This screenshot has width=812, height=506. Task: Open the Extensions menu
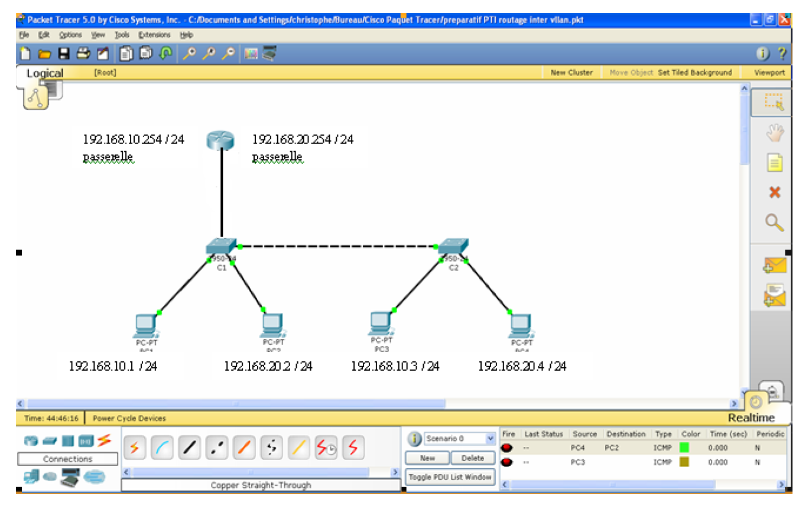point(154,35)
